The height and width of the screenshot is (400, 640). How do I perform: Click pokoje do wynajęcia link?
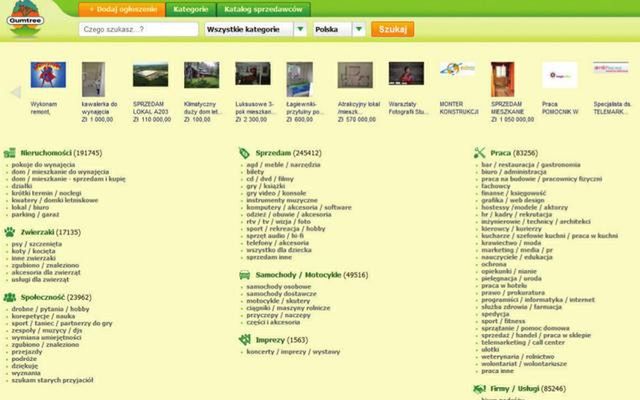pos(43,165)
